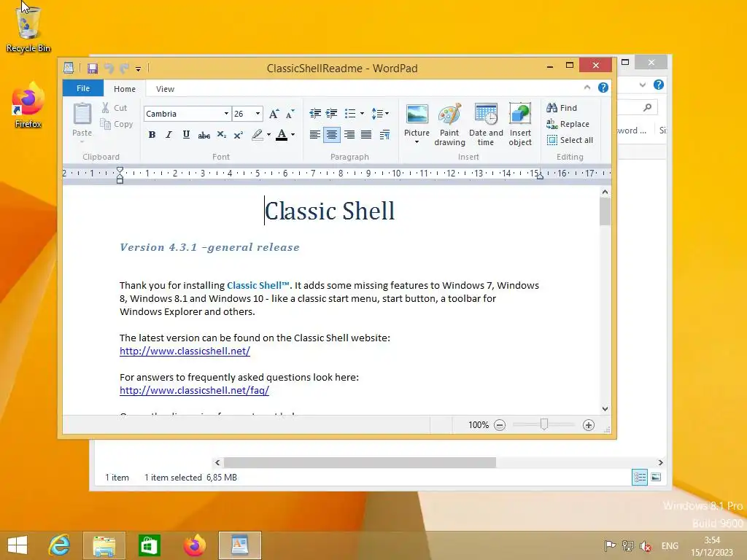Click the Redo arrow in WordPad title bar
This screenshot has width=747, height=560.
point(124,68)
